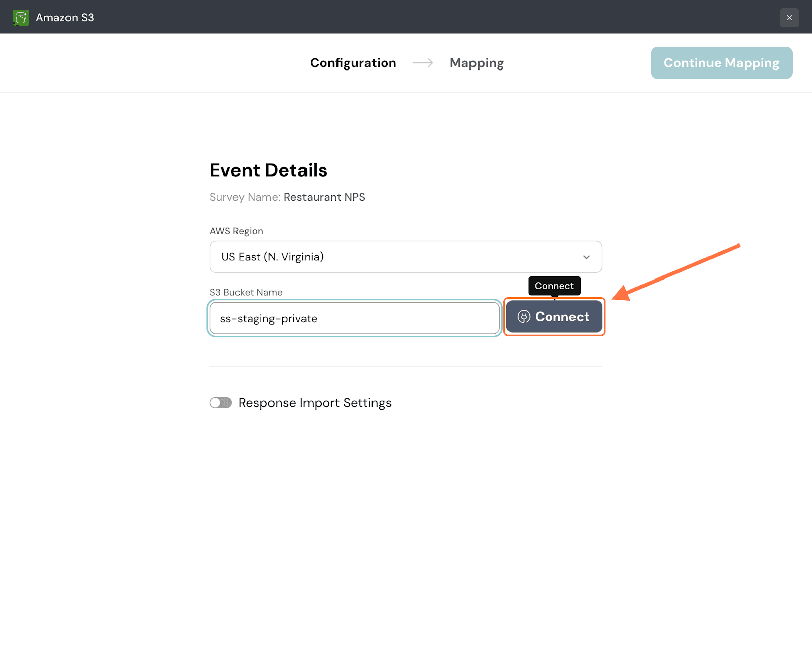Click the S3 Bucket Name label

click(246, 292)
